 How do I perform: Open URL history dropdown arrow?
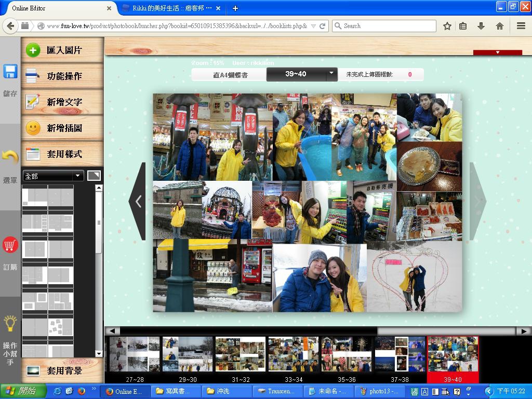(x=313, y=26)
